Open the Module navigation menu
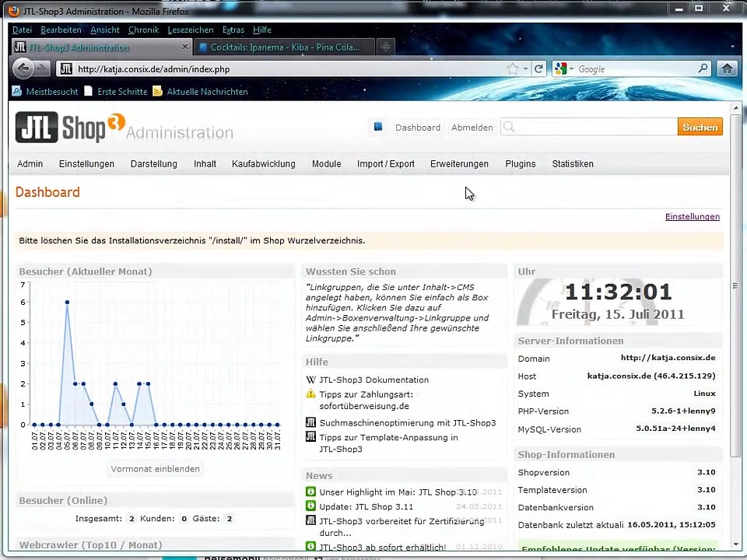 coord(326,164)
